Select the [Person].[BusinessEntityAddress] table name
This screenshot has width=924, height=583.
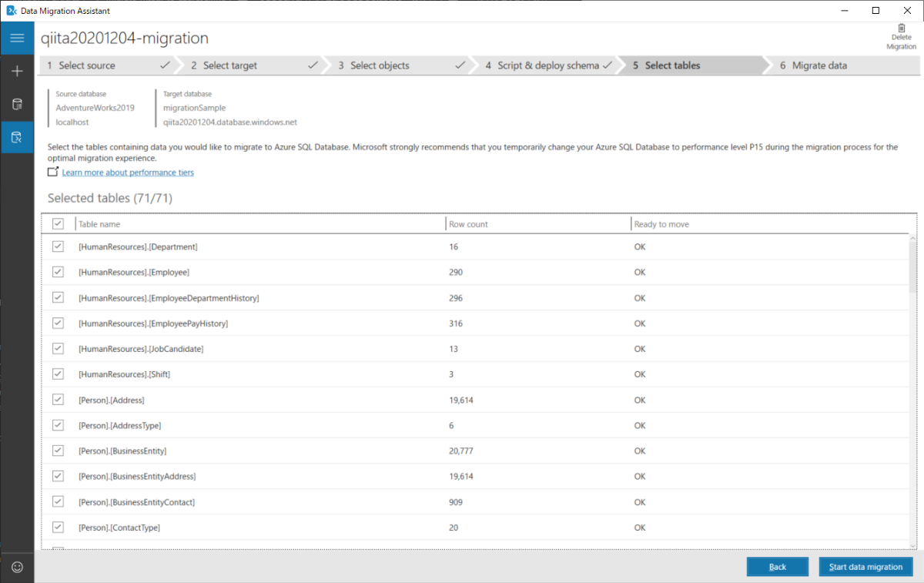(x=137, y=476)
